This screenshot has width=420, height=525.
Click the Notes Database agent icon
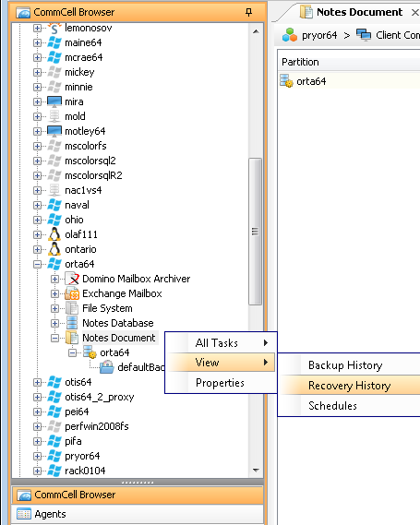click(x=72, y=323)
